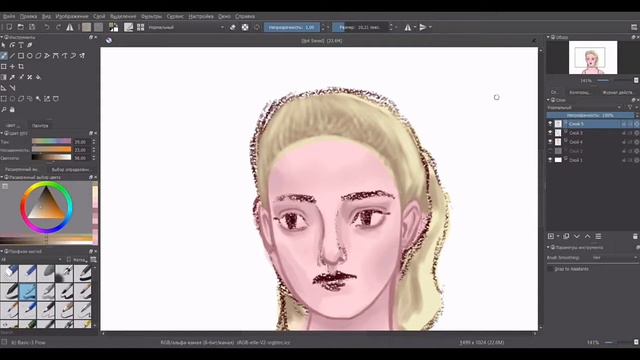Select the Color Picker eyedropper tool
This screenshot has width=640, height=360.
click(12, 77)
